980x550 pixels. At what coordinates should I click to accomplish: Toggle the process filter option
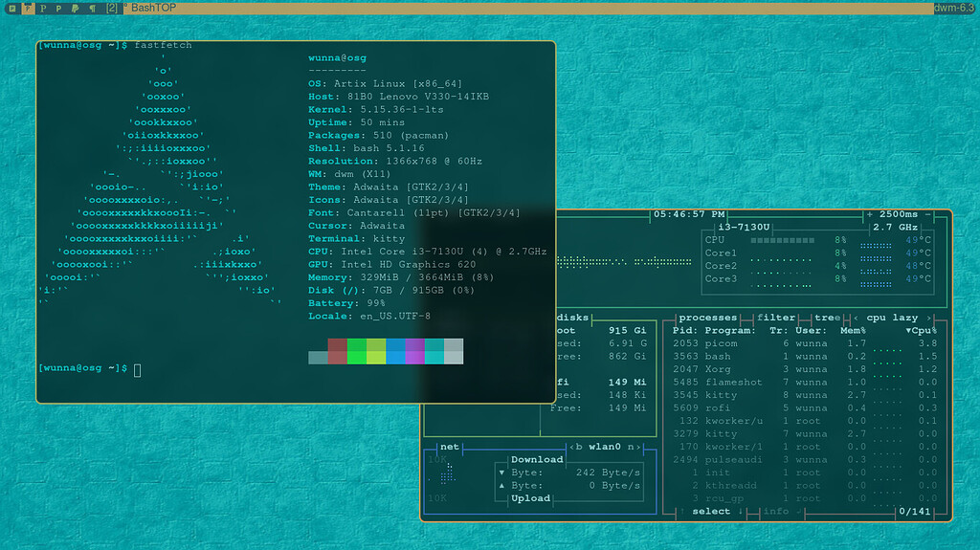[x=776, y=318]
